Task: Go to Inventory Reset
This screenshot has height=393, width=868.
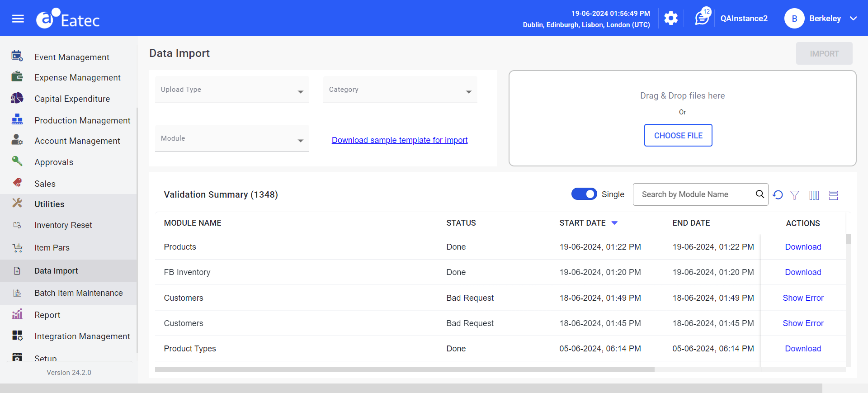Action: click(x=63, y=225)
